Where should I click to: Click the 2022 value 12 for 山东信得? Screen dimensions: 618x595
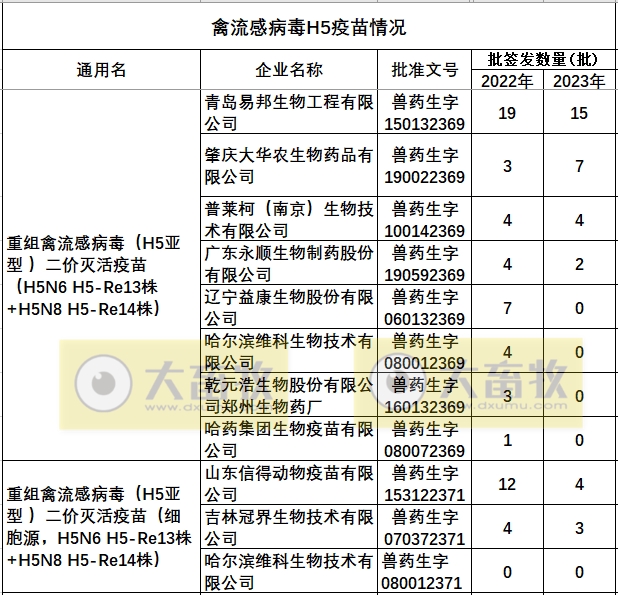(507, 484)
